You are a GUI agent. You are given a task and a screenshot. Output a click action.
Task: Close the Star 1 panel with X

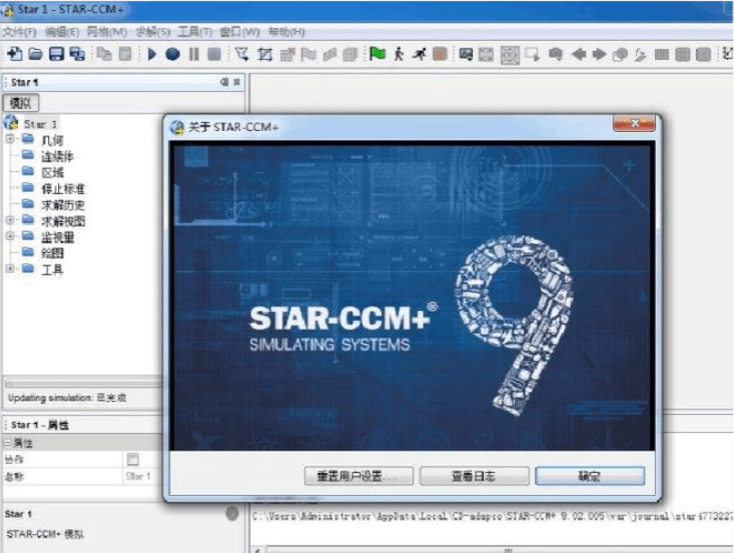[x=237, y=82]
